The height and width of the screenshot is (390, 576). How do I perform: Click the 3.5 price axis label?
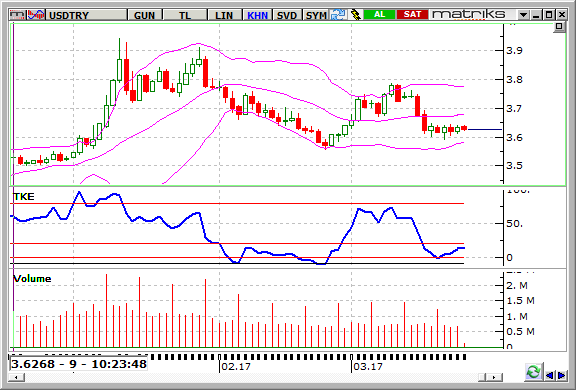(x=514, y=166)
